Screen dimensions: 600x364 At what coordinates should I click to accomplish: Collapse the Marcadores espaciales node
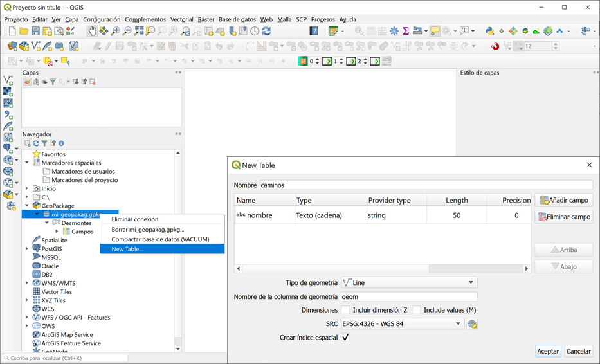click(x=27, y=163)
